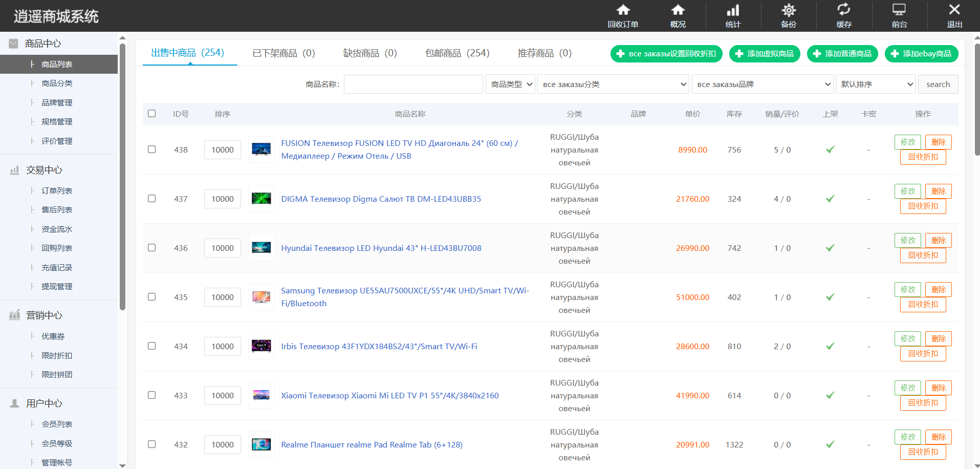Viewport: 980px width, 469px height.
Task: Open the 前台 monitor icon
Action: (899, 10)
